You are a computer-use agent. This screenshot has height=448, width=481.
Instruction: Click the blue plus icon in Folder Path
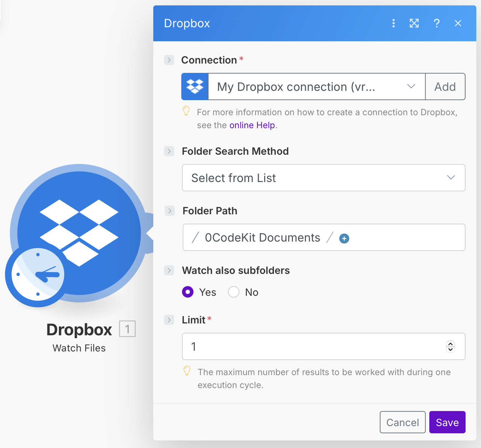pyautogui.click(x=344, y=238)
